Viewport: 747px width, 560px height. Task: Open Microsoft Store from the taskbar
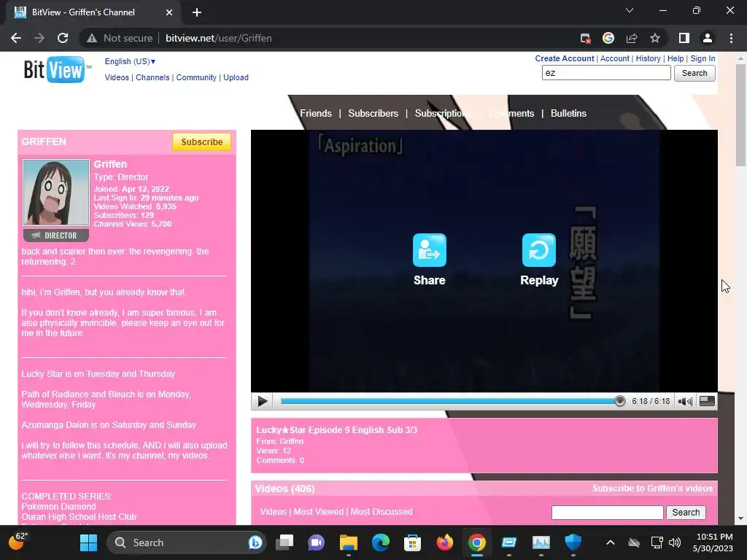(412, 542)
